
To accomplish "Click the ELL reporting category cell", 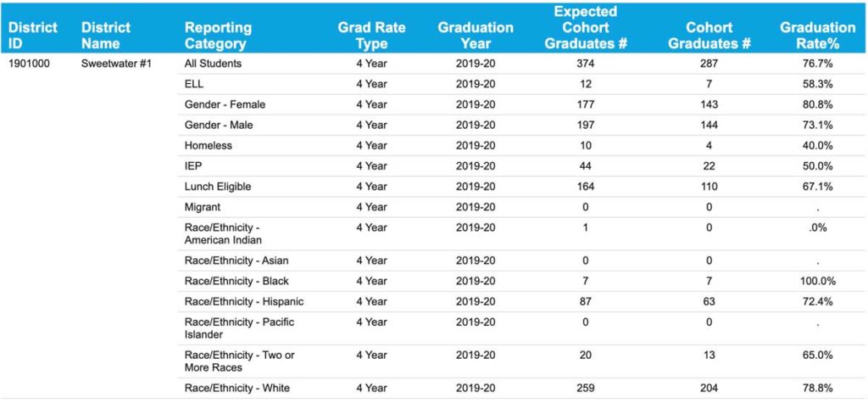I will (193, 84).
